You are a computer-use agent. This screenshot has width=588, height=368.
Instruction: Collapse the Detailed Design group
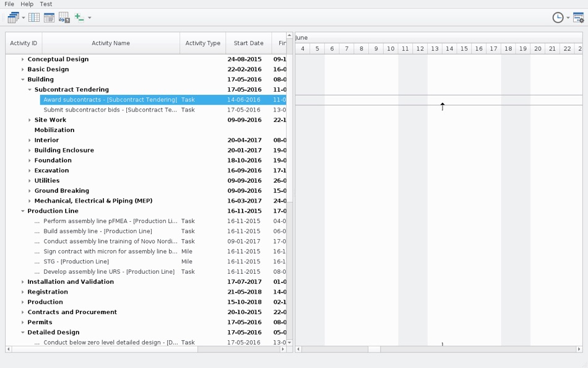tap(22, 332)
